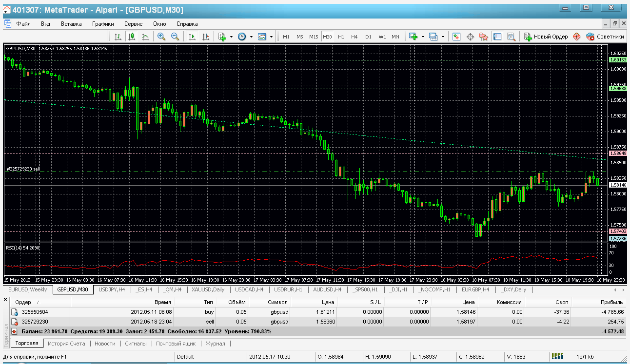Zoom in on the chart
Screen dimensions: 630x364
point(161,37)
